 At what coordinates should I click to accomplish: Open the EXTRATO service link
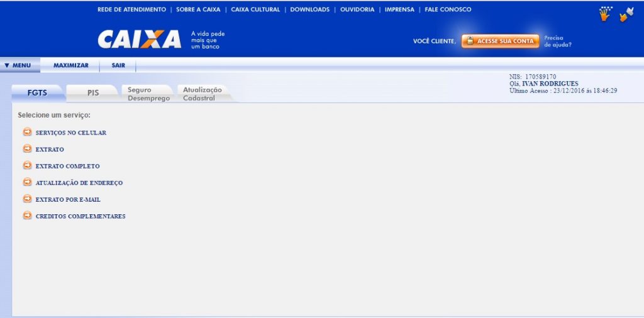(50, 150)
